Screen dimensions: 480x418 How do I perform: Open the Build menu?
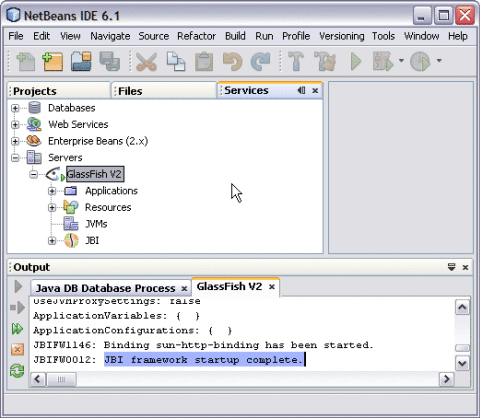pyautogui.click(x=235, y=36)
